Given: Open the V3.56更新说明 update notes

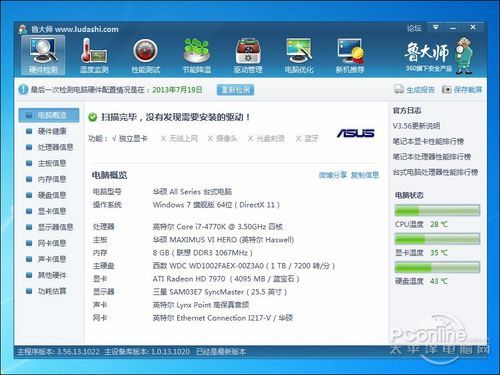Looking at the screenshot, I should coord(416,126).
